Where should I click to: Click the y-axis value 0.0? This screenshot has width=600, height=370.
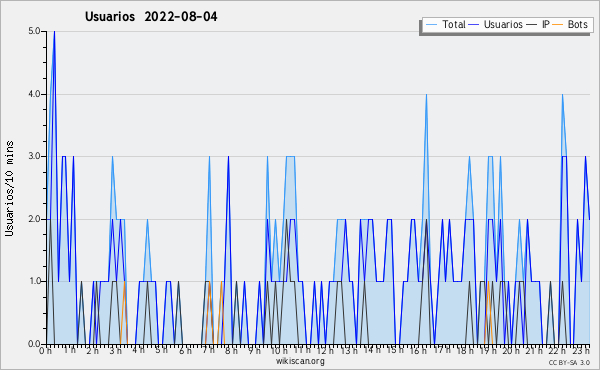pyautogui.click(x=34, y=344)
